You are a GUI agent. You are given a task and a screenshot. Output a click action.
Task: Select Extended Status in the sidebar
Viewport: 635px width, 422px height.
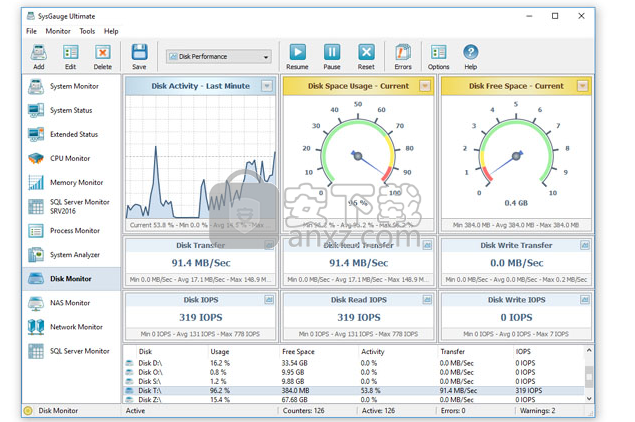(71, 134)
